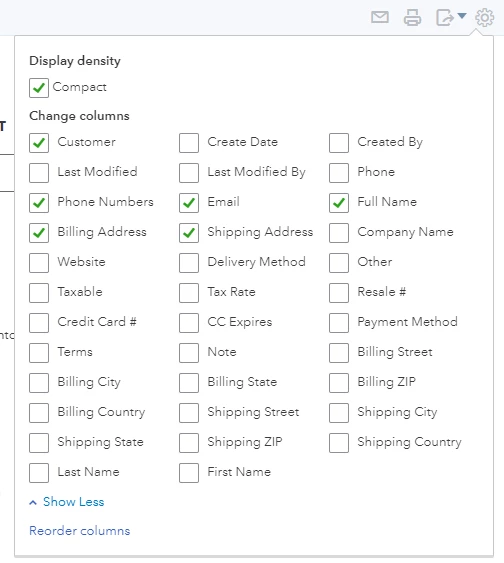This screenshot has height=563, width=504.
Task: Click the email envelope icon
Action: tap(380, 17)
